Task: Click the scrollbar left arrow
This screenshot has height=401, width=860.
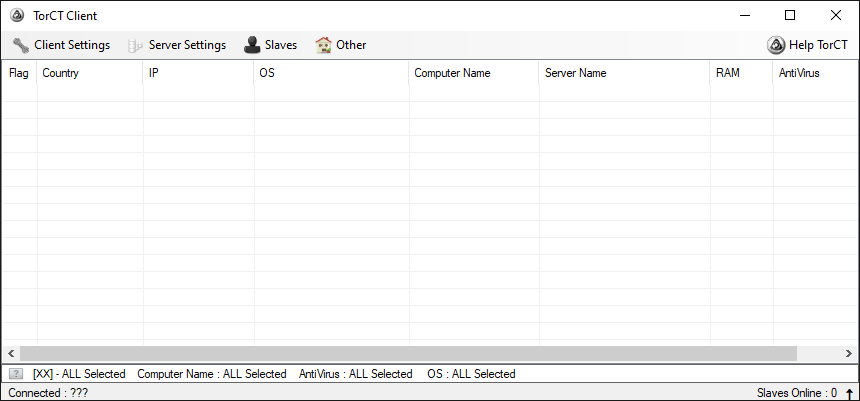Action: pos(11,353)
